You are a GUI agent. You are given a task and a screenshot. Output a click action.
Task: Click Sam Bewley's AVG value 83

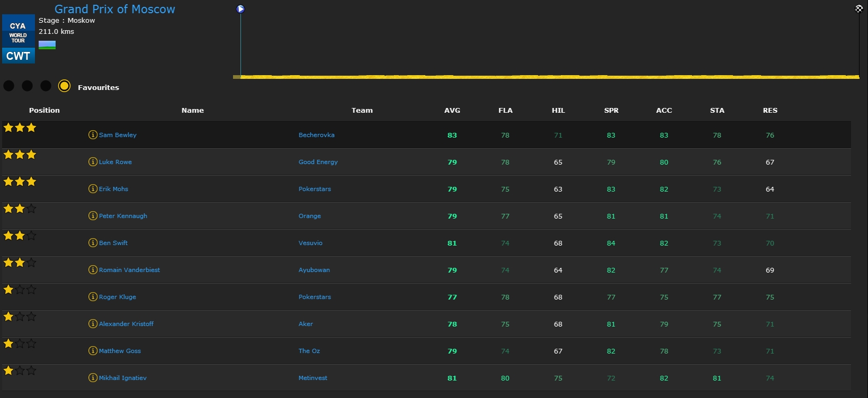[452, 135]
